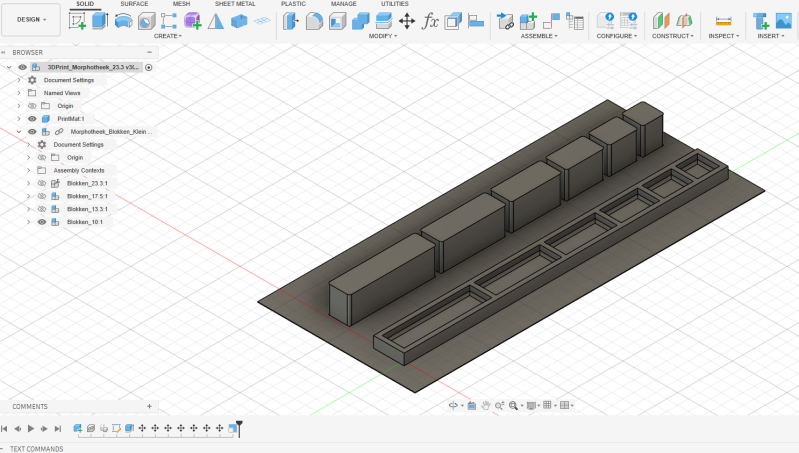
Task: Step back one timeline feature
Action: point(17,429)
